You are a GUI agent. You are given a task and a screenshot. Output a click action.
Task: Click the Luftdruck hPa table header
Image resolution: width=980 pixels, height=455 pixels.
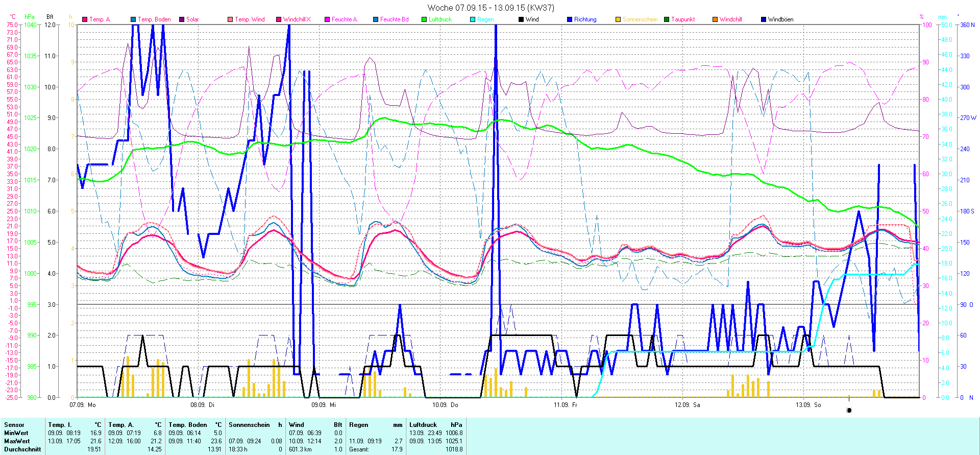point(435,425)
